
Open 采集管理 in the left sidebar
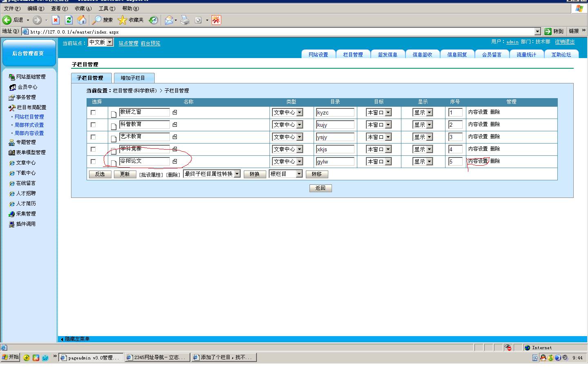(26, 214)
